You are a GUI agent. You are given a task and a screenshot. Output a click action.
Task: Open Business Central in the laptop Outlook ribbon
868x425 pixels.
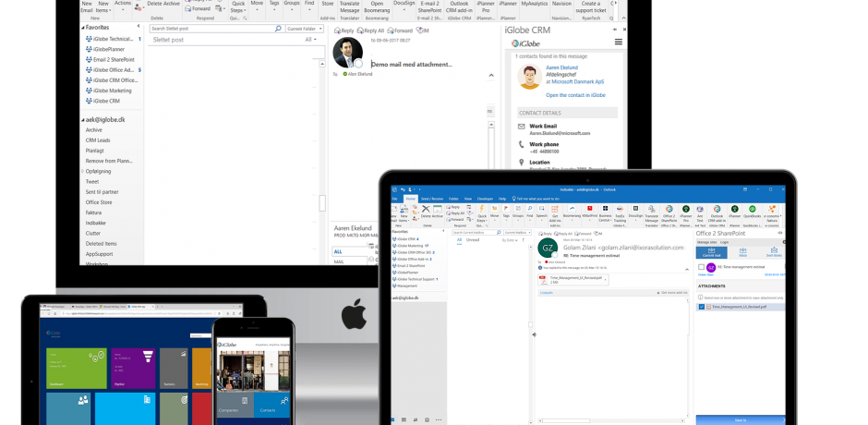pos(605,213)
